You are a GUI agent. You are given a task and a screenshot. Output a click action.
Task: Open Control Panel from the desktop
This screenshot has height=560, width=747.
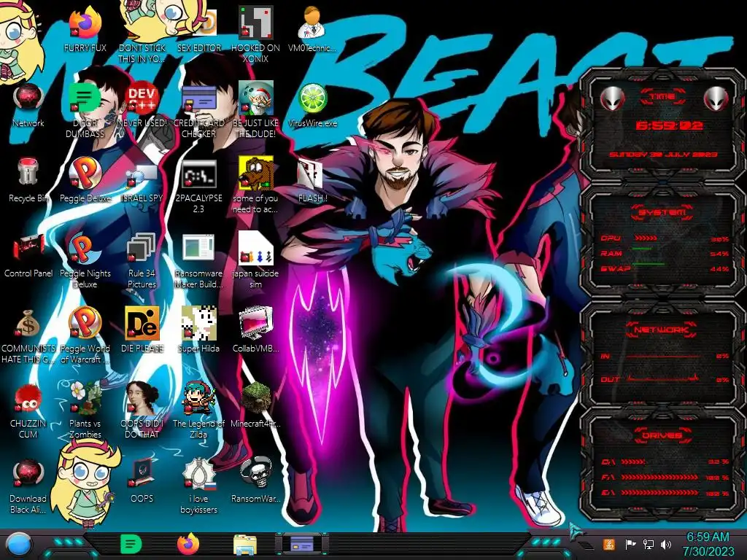pos(28,248)
